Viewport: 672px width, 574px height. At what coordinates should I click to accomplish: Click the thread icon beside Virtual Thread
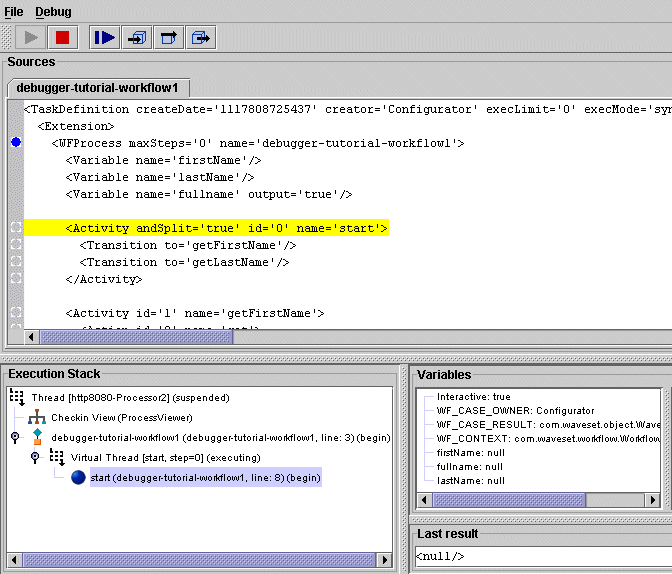click(x=57, y=457)
